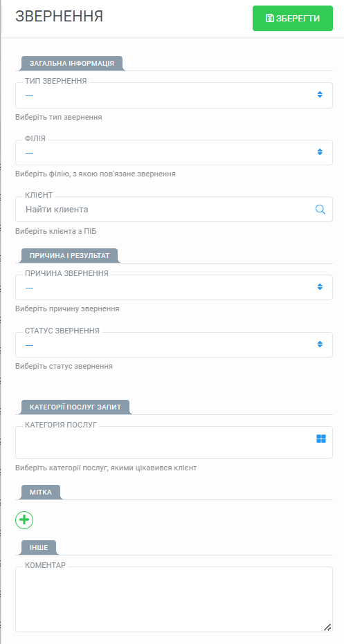The width and height of the screenshot is (344, 644).
Task: Click the Мітка section tab
Action: [x=41, y=492]
